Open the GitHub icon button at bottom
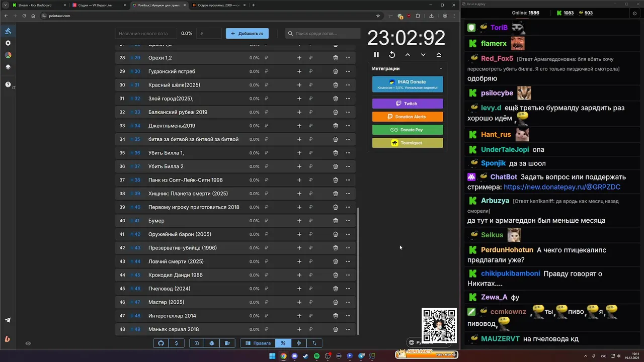The height and width of the screenshot is (362, 644). (161, 343)
